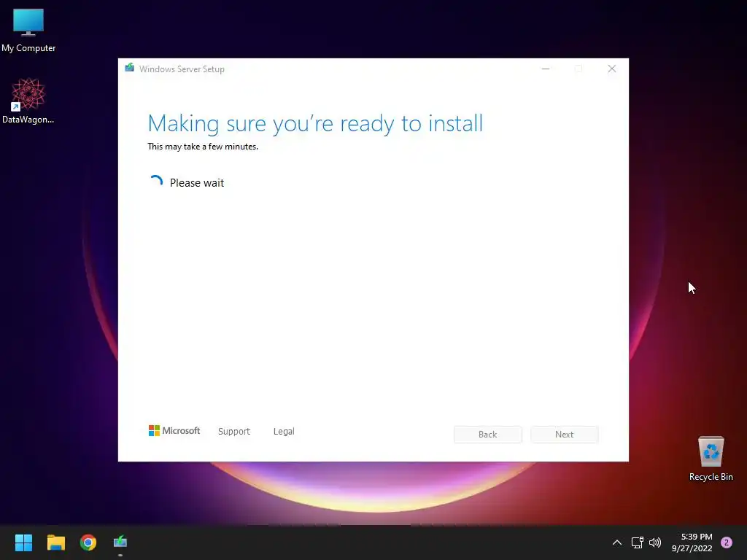Open the Recycle Bin on desktop
The width and height of the screenshot is (747, 560).
click(x=711, y=459)
